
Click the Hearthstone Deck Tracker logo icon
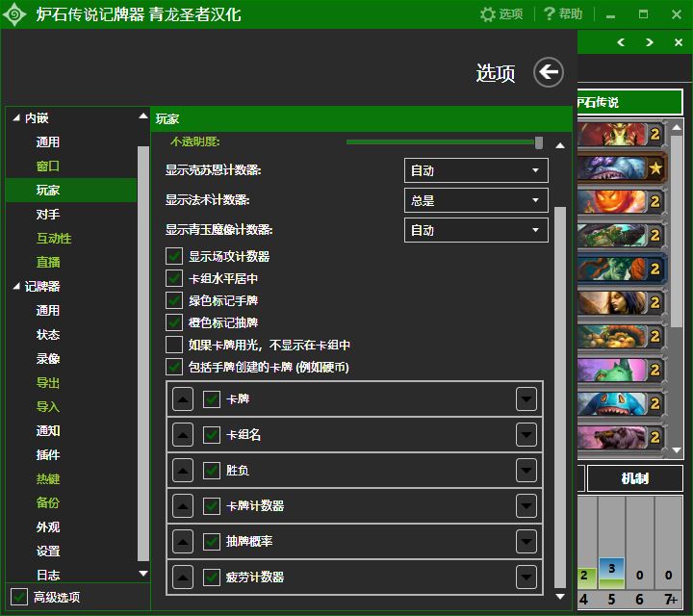(14, 14)
